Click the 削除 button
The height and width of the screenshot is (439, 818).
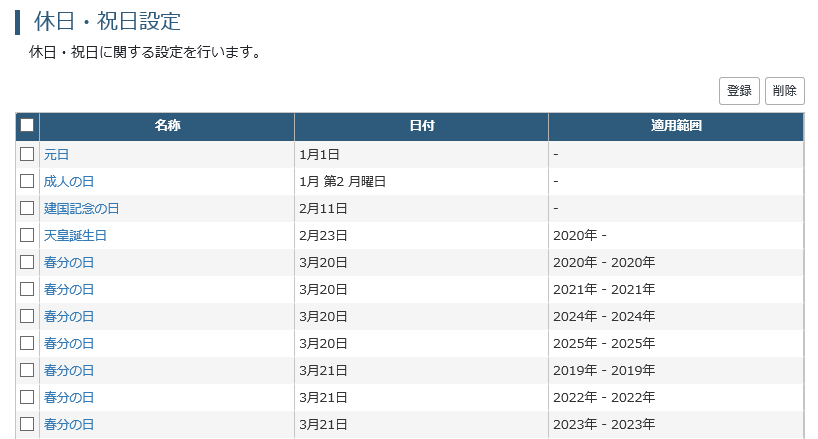[x=785, y=91]
